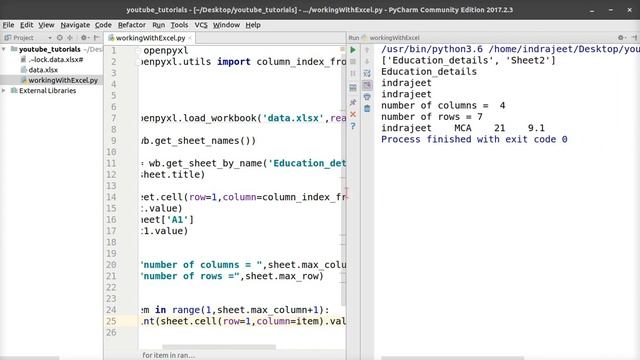Open the Code menu
Viewport: 640px width, 360px height.
coord(103,25)
